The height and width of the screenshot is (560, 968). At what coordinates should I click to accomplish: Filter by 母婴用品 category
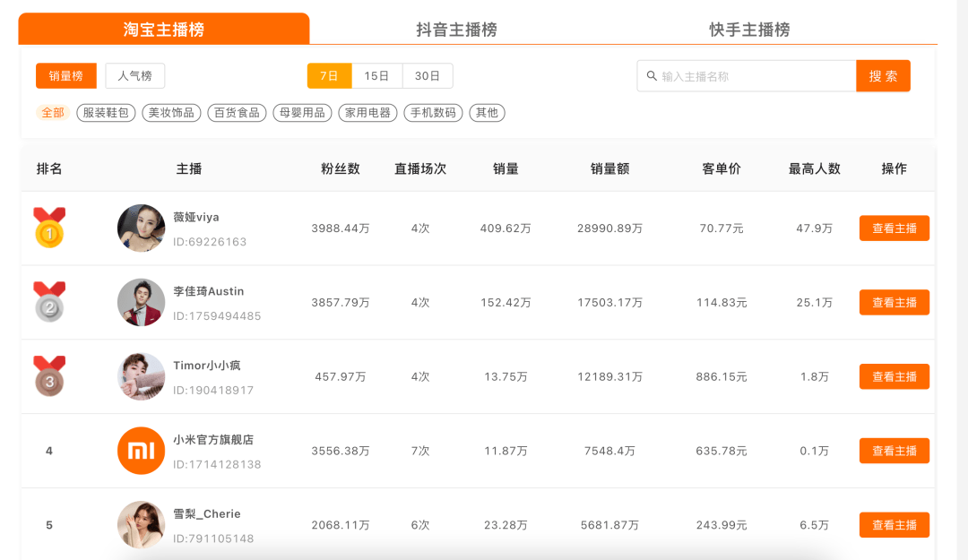pyautogui.click(x=302, y=112)
